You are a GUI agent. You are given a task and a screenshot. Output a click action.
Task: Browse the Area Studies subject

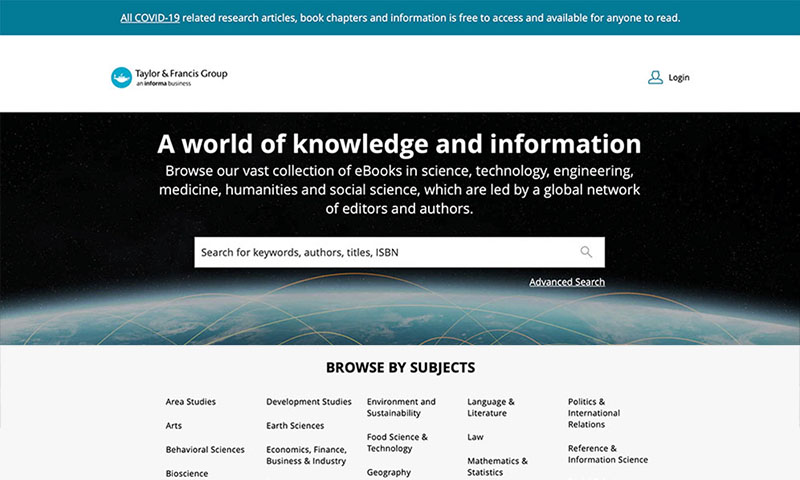(x=190, y=402)
